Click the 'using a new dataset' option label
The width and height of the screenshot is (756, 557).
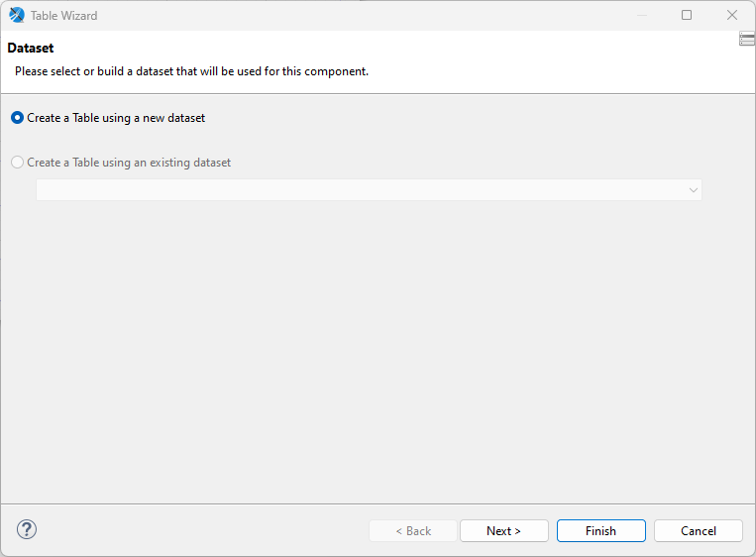[116, 118]
